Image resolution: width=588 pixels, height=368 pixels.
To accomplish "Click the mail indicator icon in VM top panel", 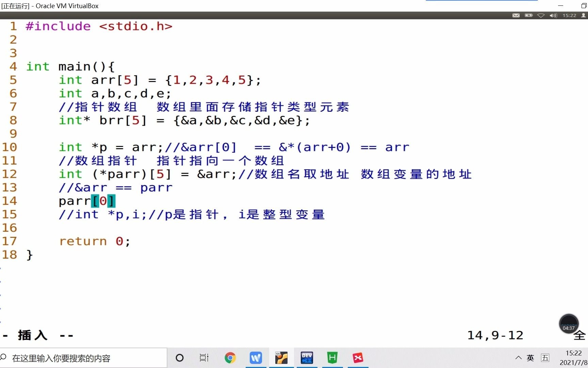I will [x=516, y=15].
